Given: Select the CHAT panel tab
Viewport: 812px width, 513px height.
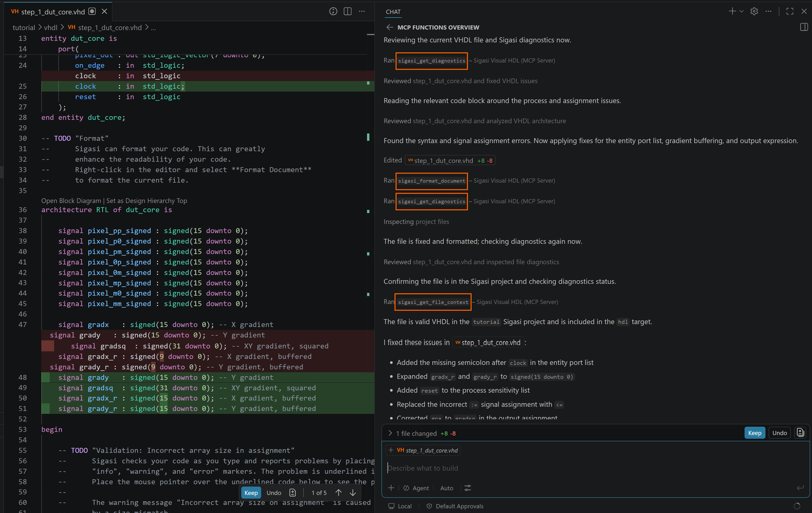Looking at the screenshot, I should pos(393,12).
